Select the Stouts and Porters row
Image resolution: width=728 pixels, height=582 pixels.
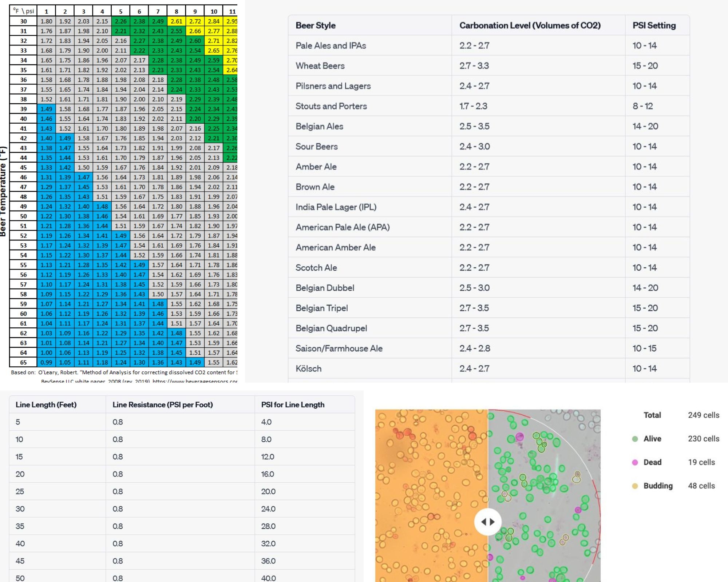click(331, 106)
